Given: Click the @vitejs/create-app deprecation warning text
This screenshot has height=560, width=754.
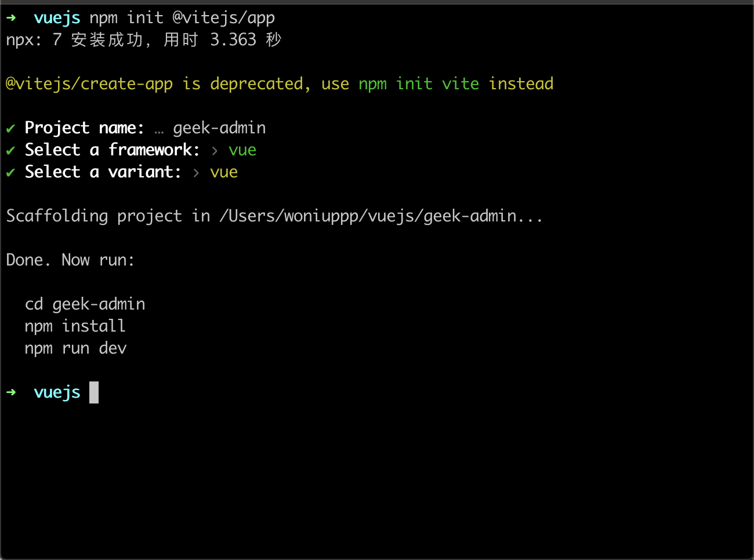Looking at the screenshot, I should (280, 84).
